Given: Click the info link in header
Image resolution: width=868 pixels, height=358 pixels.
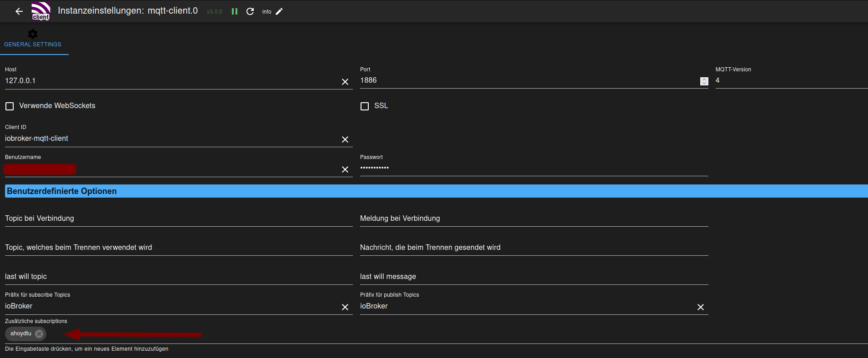Looking at the screenshot, I should click(x=266, y=12).
